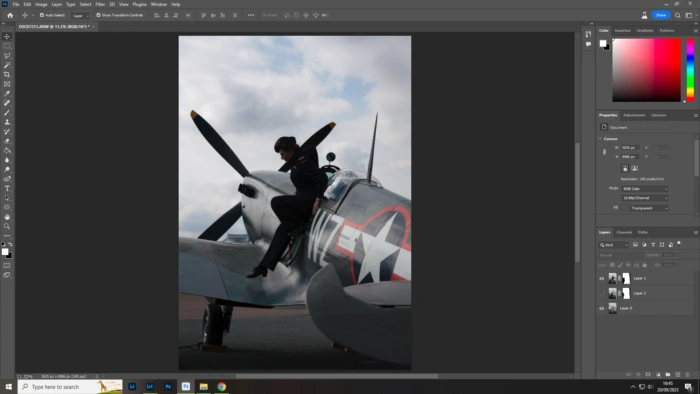Select the Blur tool

[x=7, y=160]
